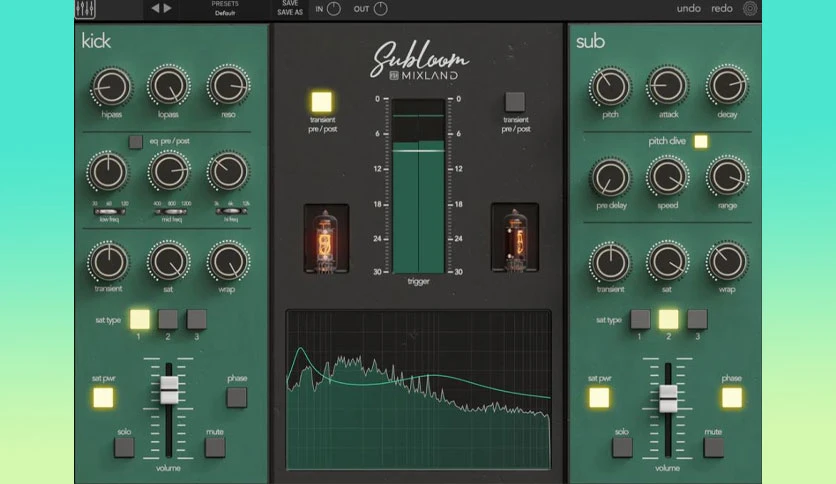Go to previous preset arrow
Screen dimensions: 836x484
155,8
